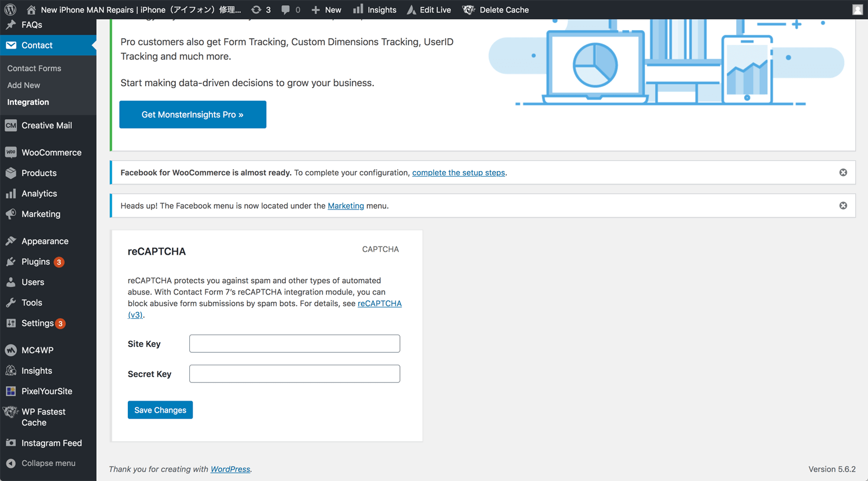
Task: Click the Users person icon in sidebar
Action: (10, 282)
